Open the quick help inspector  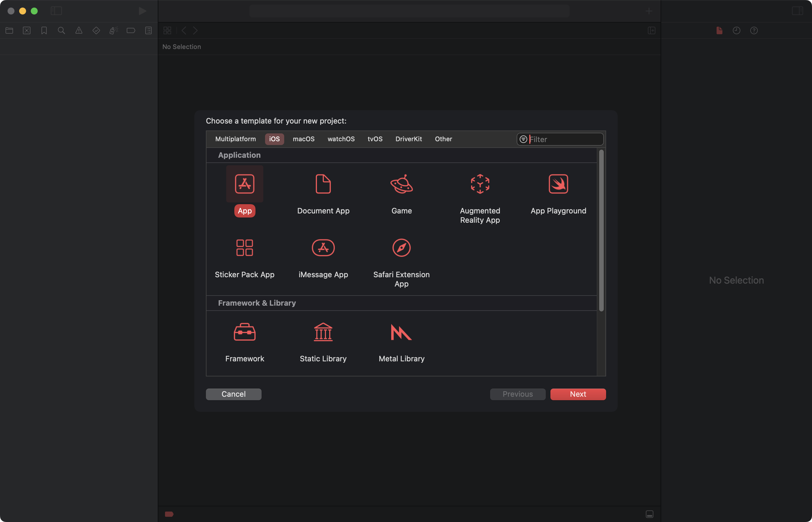tap(754, 30)
